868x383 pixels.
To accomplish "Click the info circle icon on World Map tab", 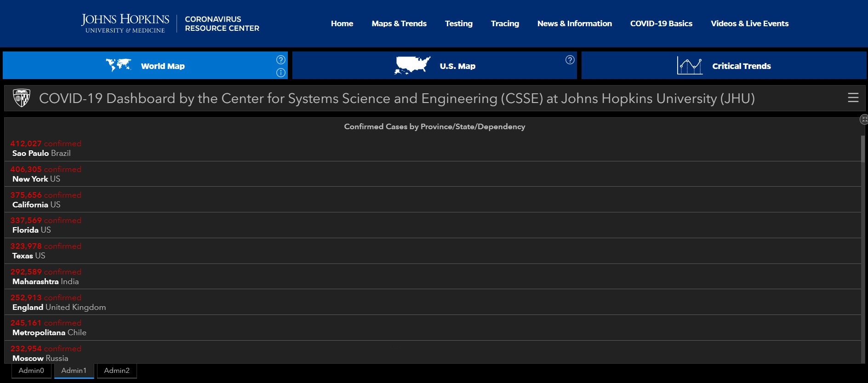I will tap(280, 73).
